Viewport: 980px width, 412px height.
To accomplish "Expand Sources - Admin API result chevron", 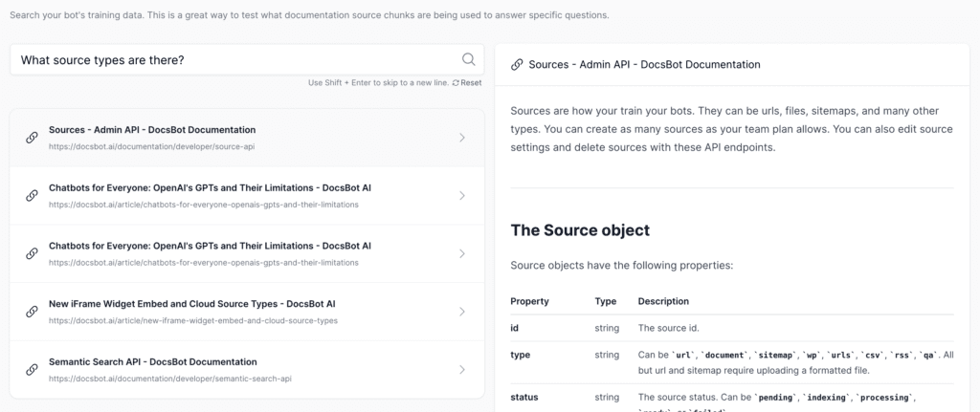I will click(461, 138).
